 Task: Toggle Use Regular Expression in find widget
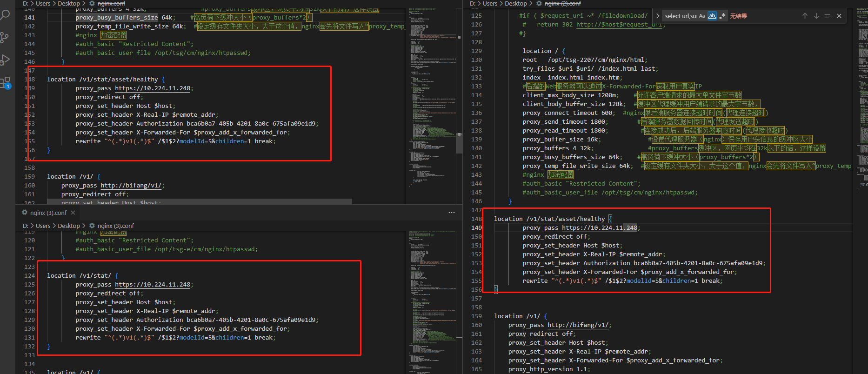pyautogui.click(x=722, y=16)
